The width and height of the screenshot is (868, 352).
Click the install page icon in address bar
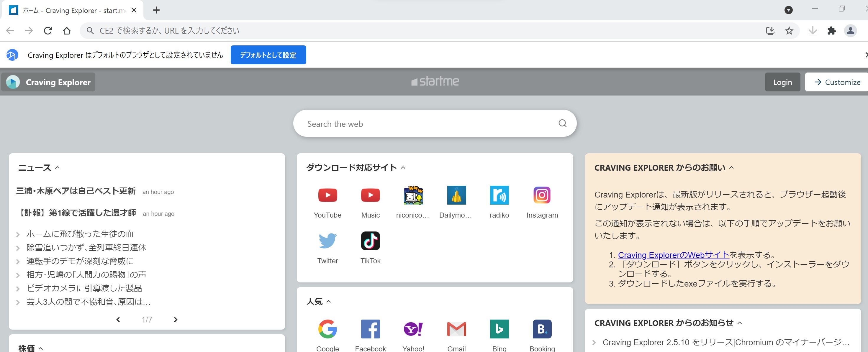pyautogui.click(x=770, y=31)
